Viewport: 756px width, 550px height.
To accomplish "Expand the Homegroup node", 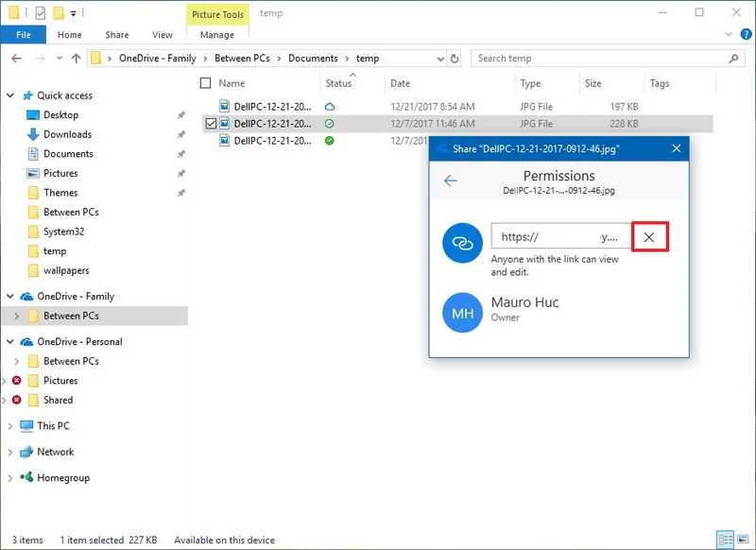I will pos(10,477).
